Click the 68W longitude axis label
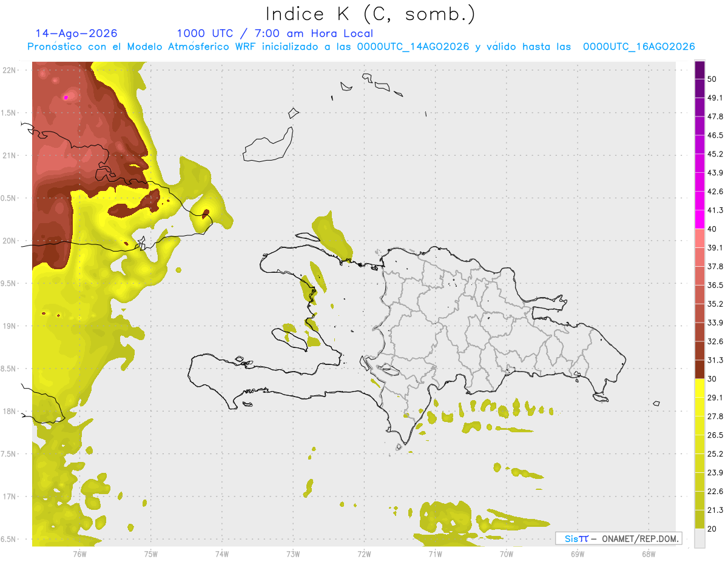Screen dimensions: 728x562 pyautogui.click(x=649, y=554)
